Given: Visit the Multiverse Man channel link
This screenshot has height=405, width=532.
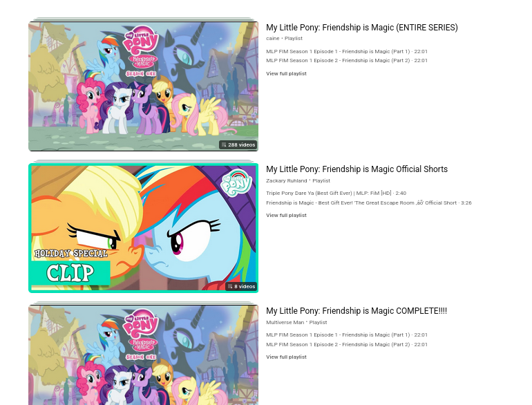Looking at the screenshot, I should pos(285,322).
